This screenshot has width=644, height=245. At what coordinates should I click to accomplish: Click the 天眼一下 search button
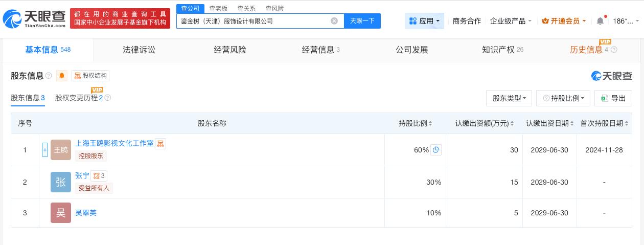click(x=362, y=21)
